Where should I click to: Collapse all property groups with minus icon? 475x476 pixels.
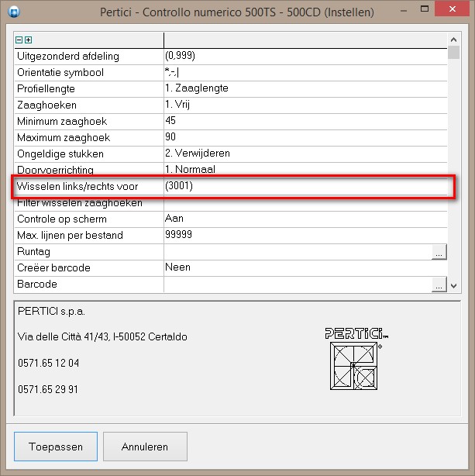tap(19, 40)
